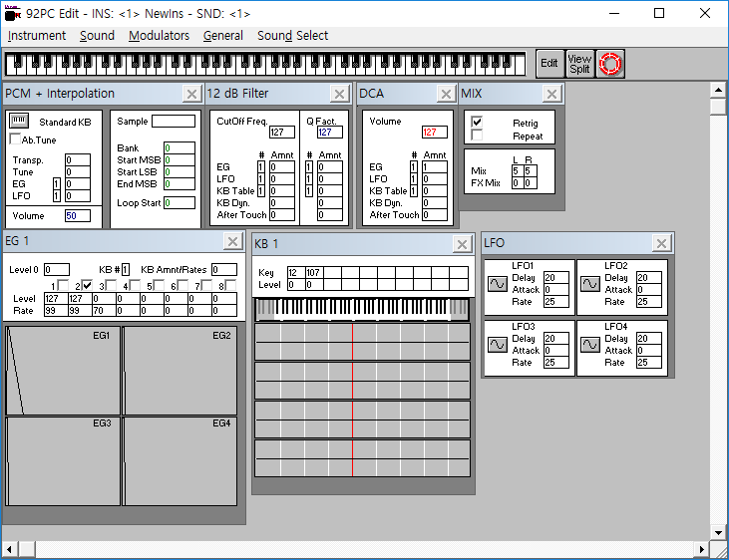
Task: Click the View Split button
Action: [579, 63]
